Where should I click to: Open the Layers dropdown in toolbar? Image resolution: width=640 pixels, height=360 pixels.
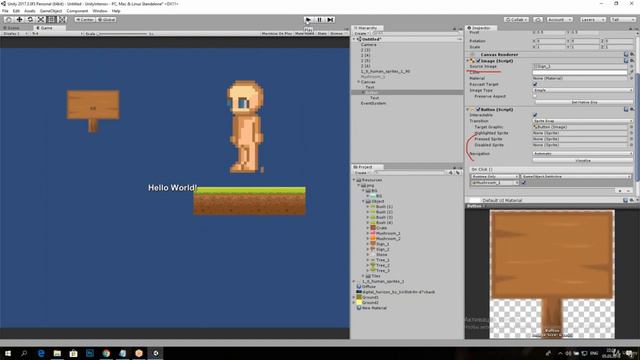592,19
